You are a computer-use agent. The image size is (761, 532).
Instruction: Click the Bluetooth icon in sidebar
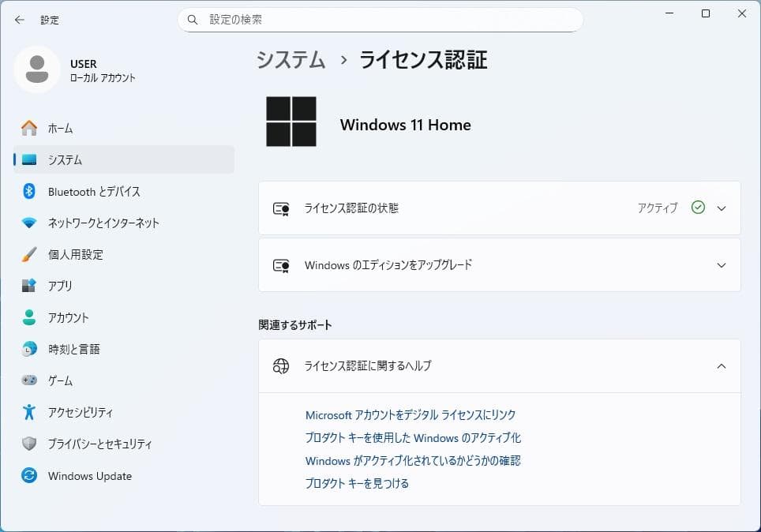tap(29, 191)
